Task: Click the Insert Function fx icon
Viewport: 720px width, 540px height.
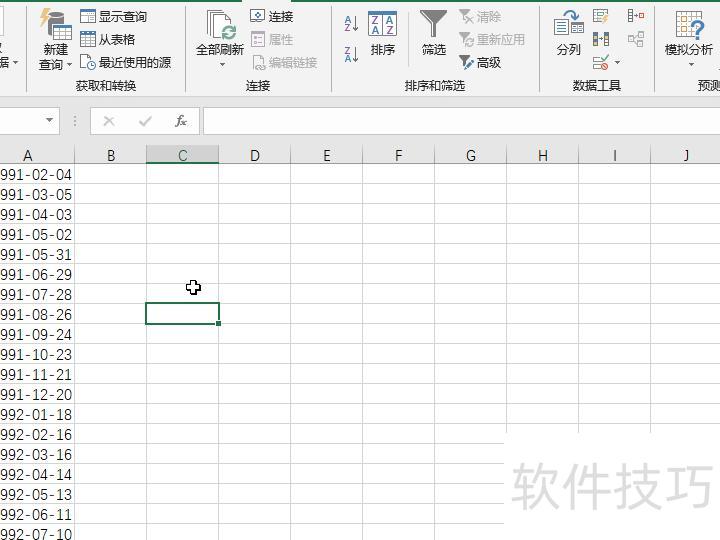Action: pos(181,121)
